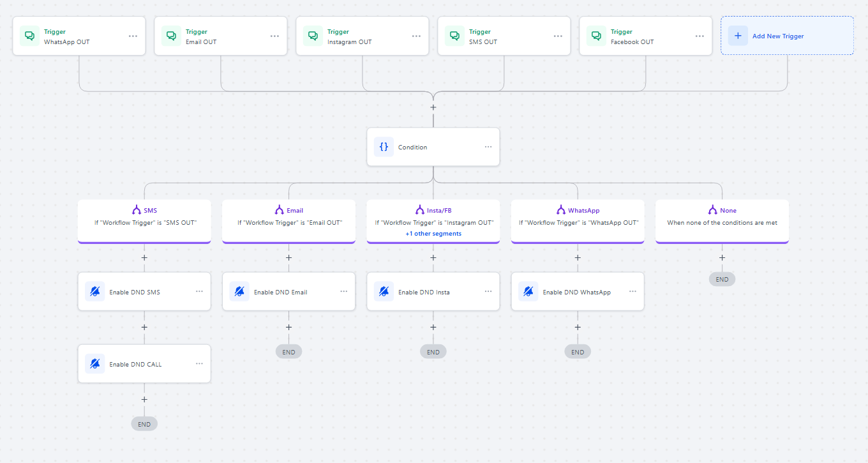Click the Enable DND Email action label
The height and width of the screenshot is (463, 868).
pos(280,292)
